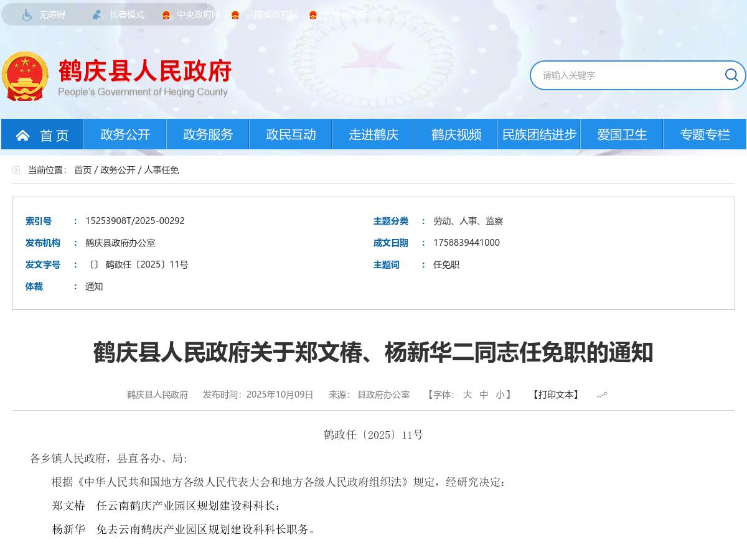Click the accessibility wheelchair icon
Image resolution: width=747 pixels, height=560 pixels.
pyautogui.click(x=26, y=14)
